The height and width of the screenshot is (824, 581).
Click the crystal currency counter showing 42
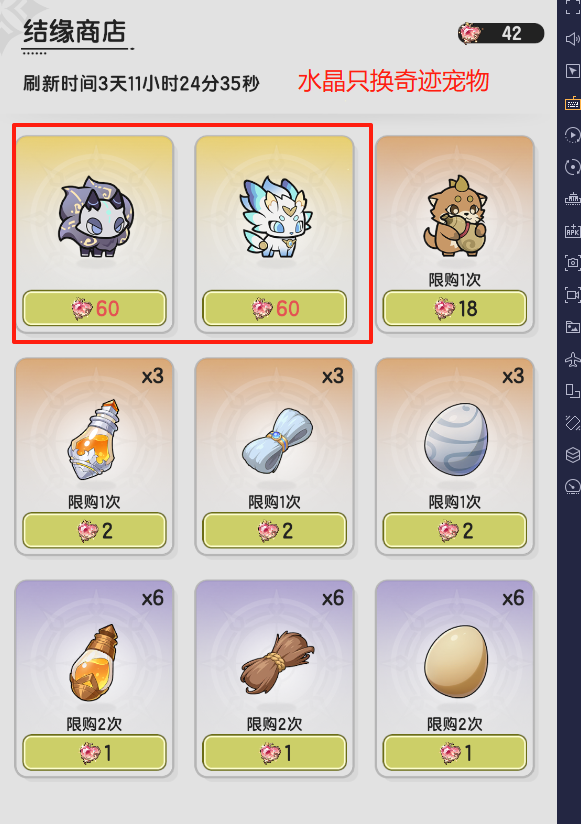[501, 34]
